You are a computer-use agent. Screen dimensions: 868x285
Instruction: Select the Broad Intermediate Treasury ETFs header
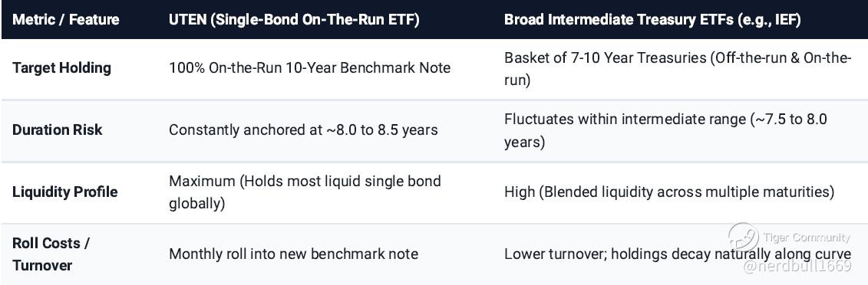click(652, 20)
